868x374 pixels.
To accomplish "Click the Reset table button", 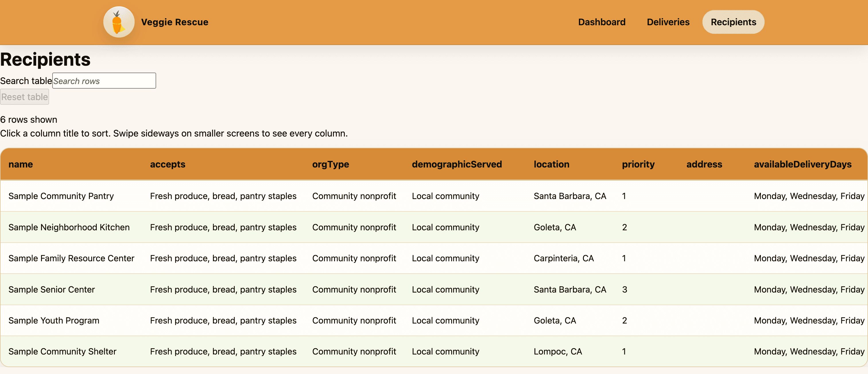I will (x=25, y=97).
